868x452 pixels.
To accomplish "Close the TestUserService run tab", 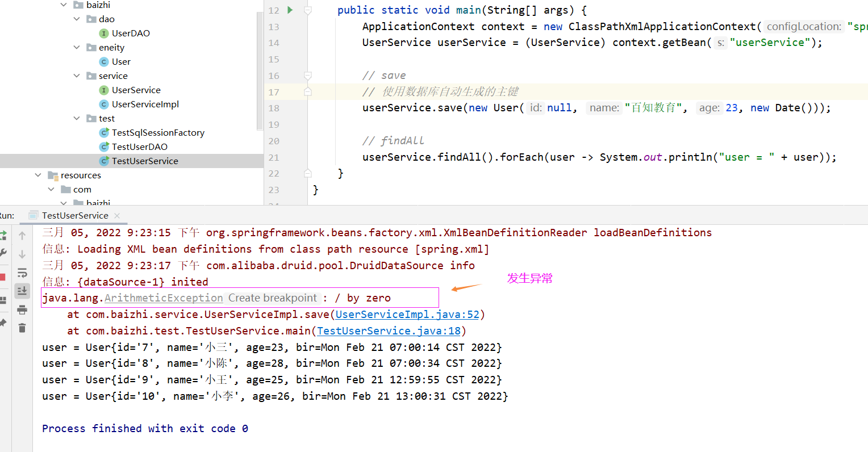I will tap(117, 216).
